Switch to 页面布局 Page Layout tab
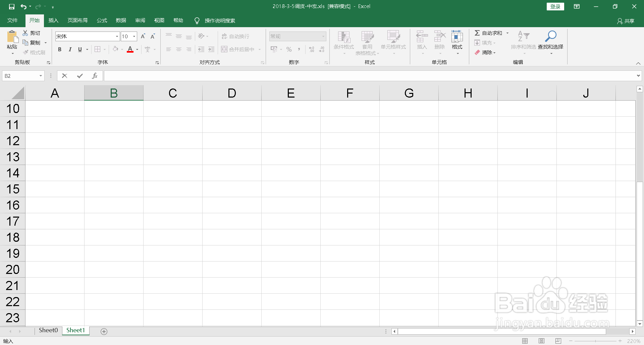This screenshot has height=345, width=644. [x=77, y=20]
